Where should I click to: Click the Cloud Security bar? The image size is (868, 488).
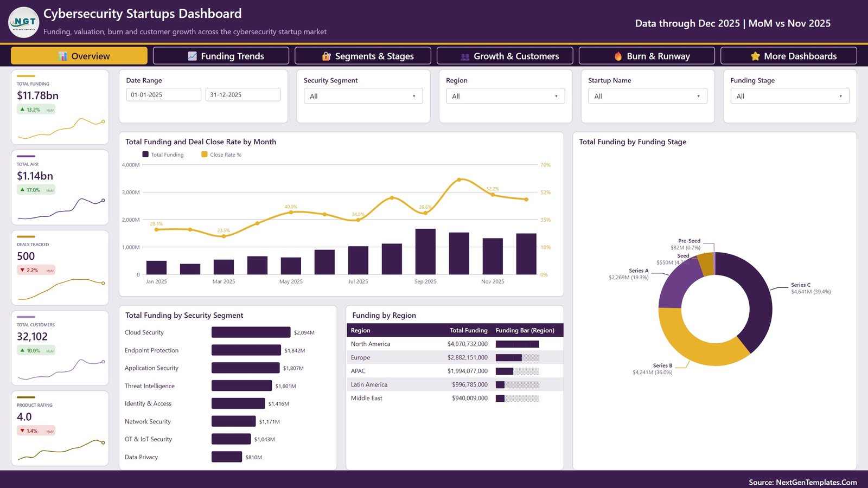251,332
